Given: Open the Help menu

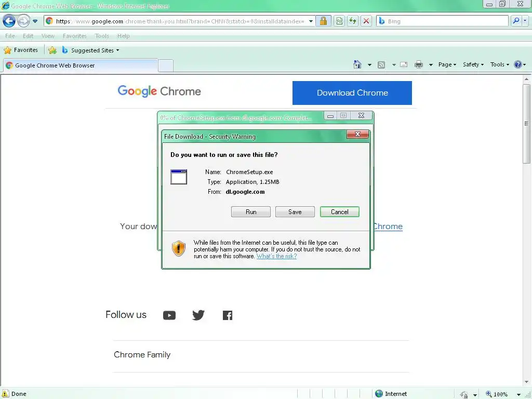Looking at the screenshot, I should tap(123, 36).
